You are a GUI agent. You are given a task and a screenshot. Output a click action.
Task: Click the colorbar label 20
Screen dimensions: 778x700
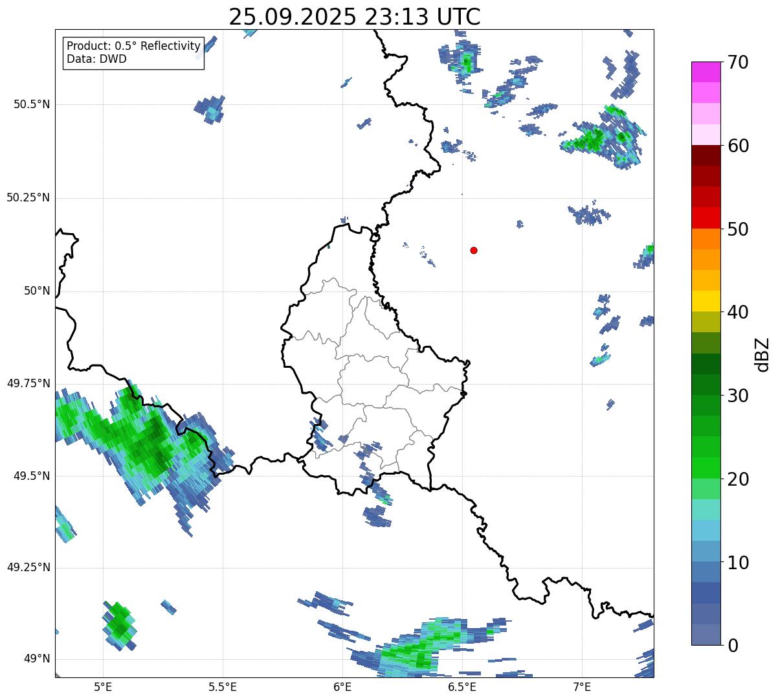[738, 479]
